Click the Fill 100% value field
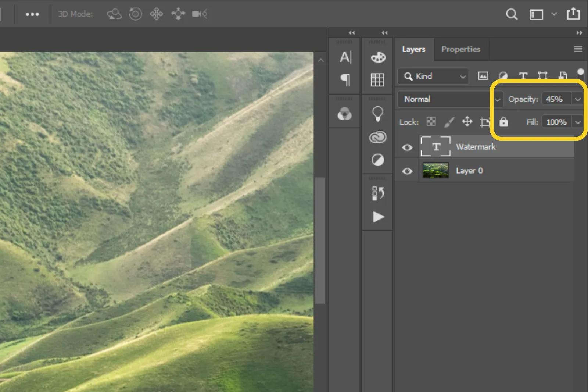 point(556,122)
